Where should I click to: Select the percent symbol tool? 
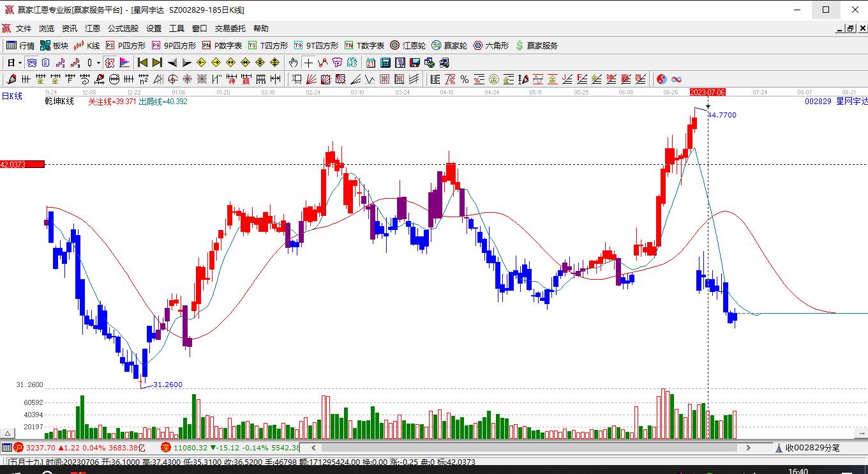click(465, 79)
